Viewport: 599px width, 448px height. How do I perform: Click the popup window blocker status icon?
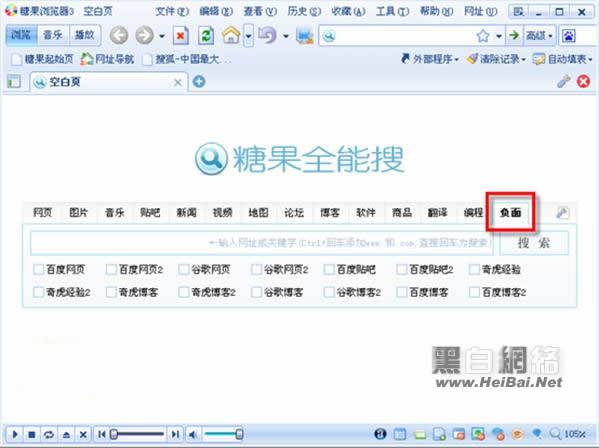click(x=459, y=434)
